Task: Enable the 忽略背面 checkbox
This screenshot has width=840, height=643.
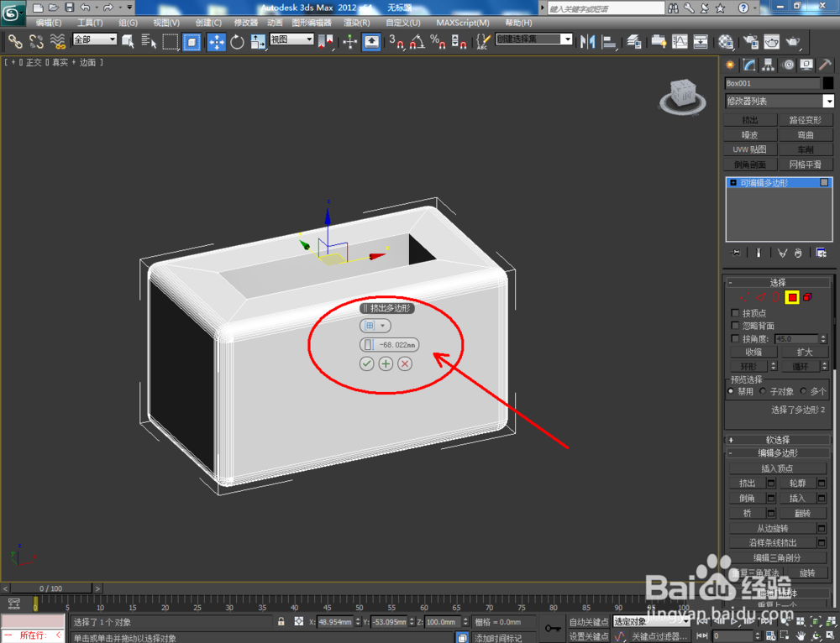Action: click(x=735, y=326)
